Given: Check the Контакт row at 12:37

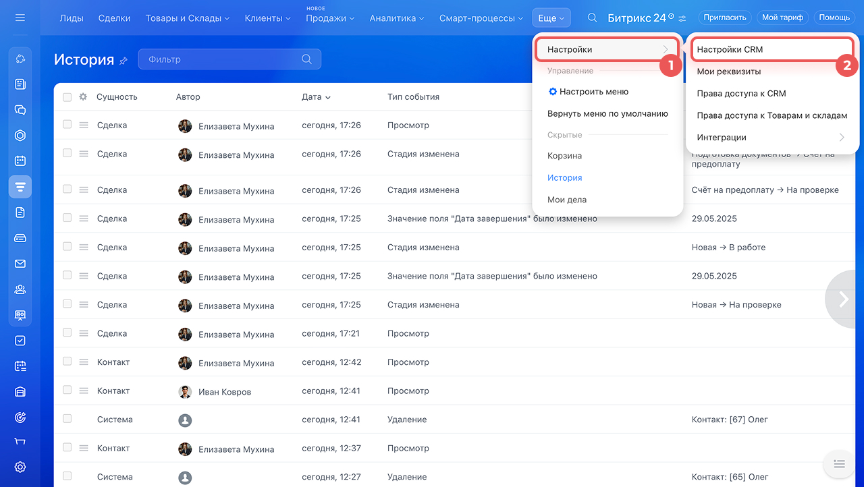Looking at the screenshot, I should point(67,447).
